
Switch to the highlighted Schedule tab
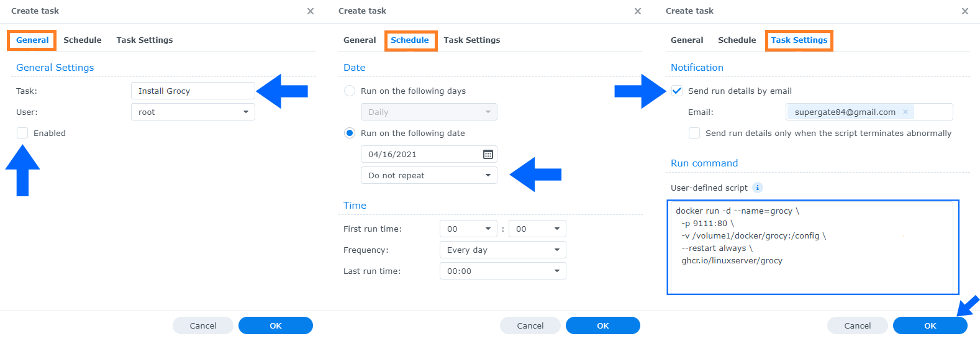(410, 40)
